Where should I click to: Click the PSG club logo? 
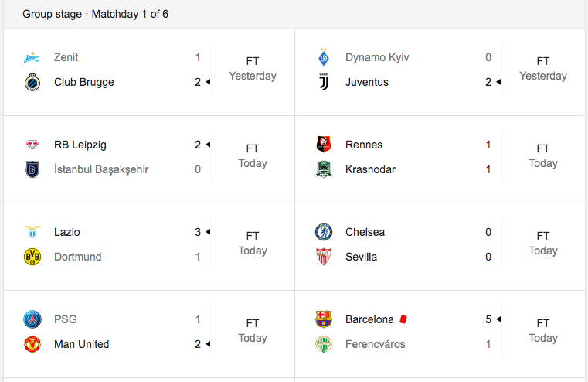click(32, 319)
